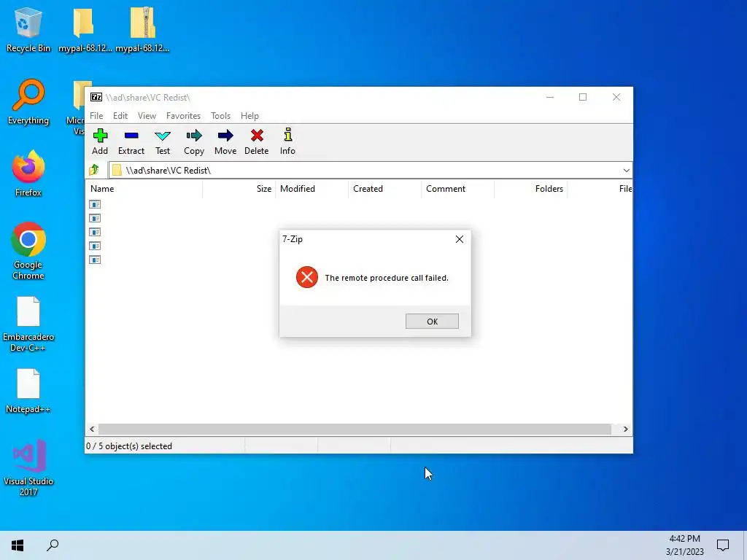Viewport: 747px width, 560px height.
Task: Sort by the Folders column header
Action: [531, 189]
